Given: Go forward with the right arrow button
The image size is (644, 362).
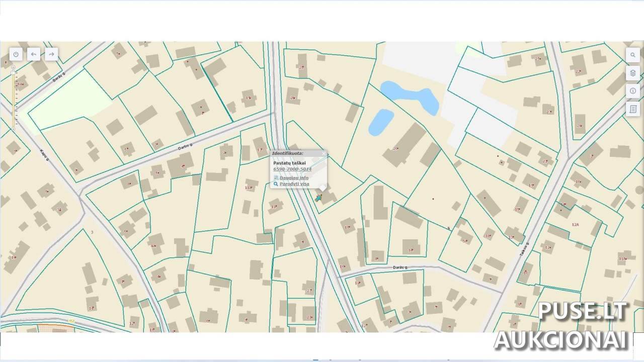Looking at the screenshot, I should 51,54.
